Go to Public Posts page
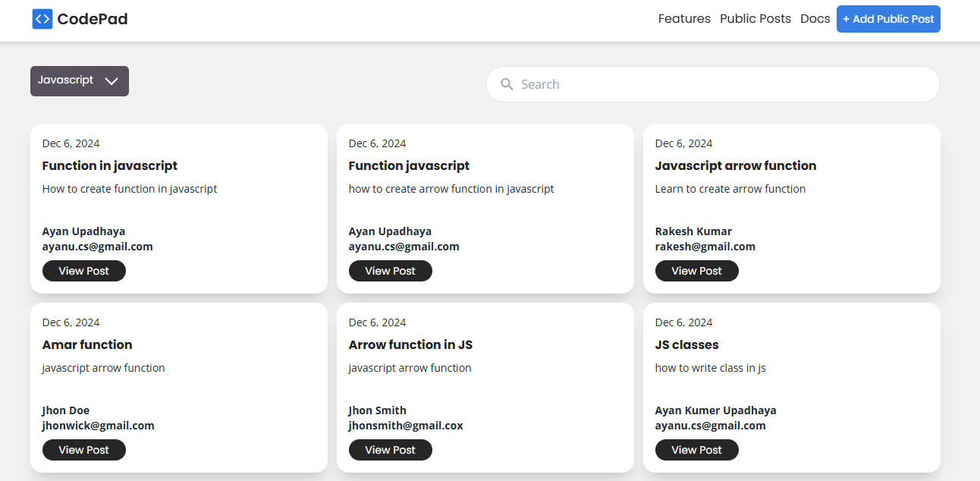Screen dimensions: 980x481 [755, 19]
